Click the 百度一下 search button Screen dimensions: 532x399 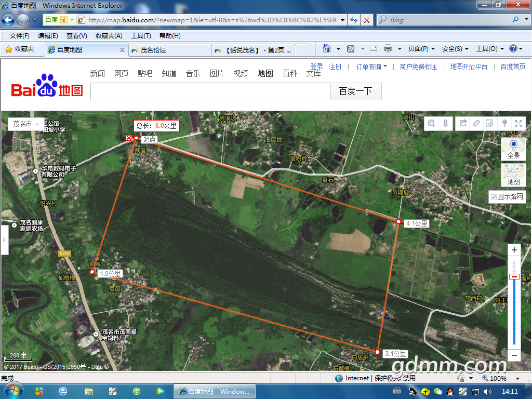click(x=355, y=91)
